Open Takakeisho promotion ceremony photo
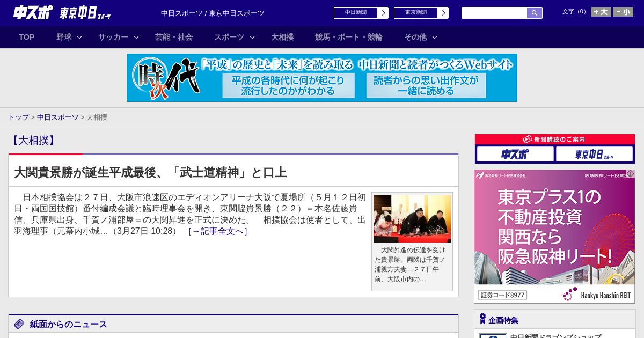644x338 pixels. pos(412,219)
